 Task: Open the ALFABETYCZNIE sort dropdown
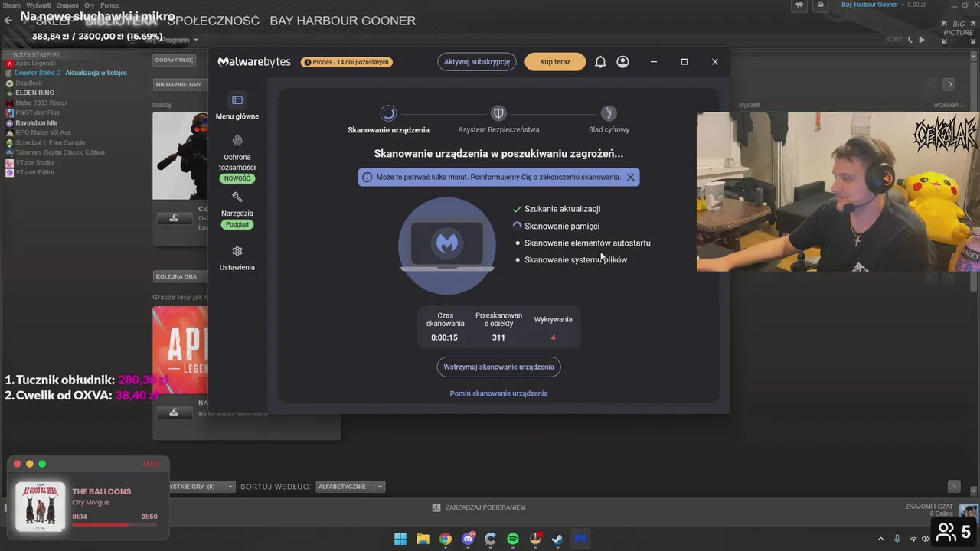[x=350, y=487]
